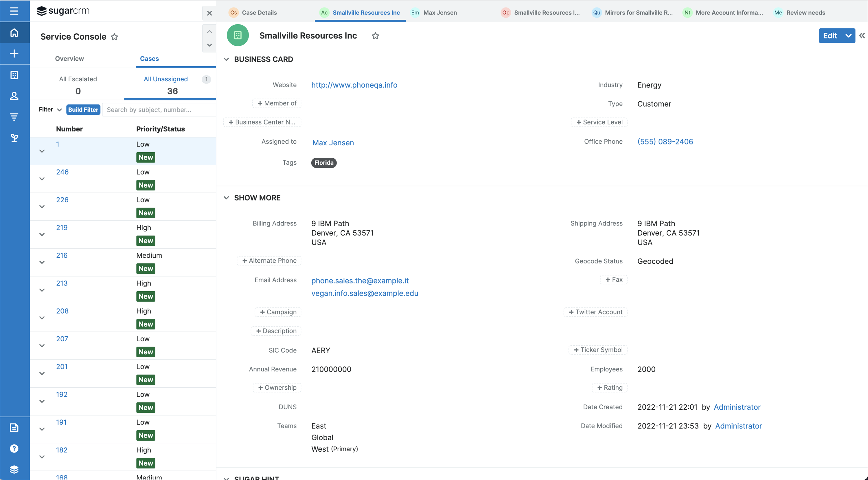Click the Contacts icon in left sidebar

[x=15, y=96]
